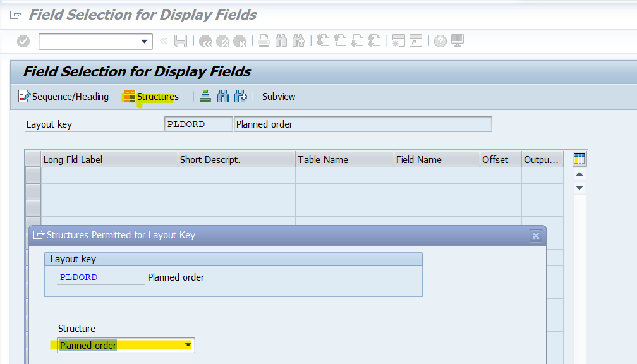Select the first table row selector
The height and width of the screenshot is (364, 637).
pyautogui.click(x=33, y=176)
